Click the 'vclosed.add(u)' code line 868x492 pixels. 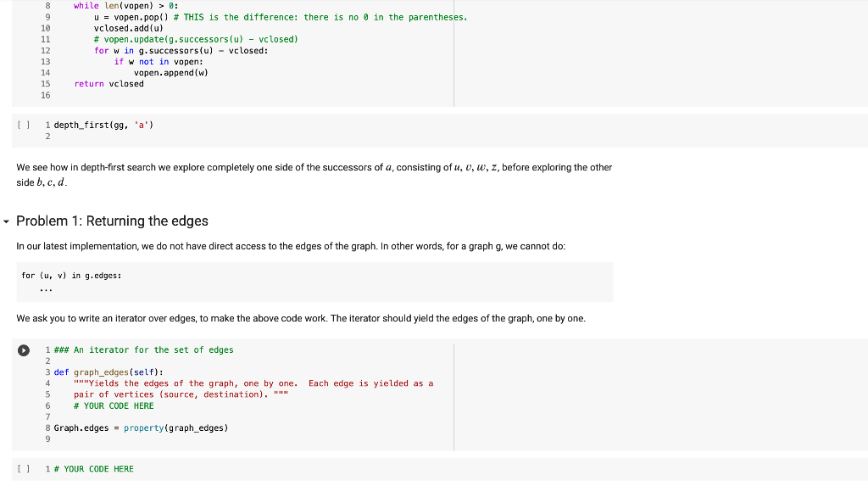pos(129,28)
